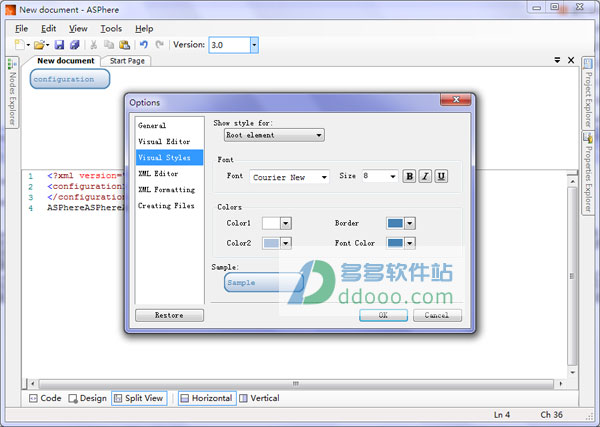Screen dimensions: 600x427
Task: Click the code editor scroll down arrow
Action: pos(572,372)
